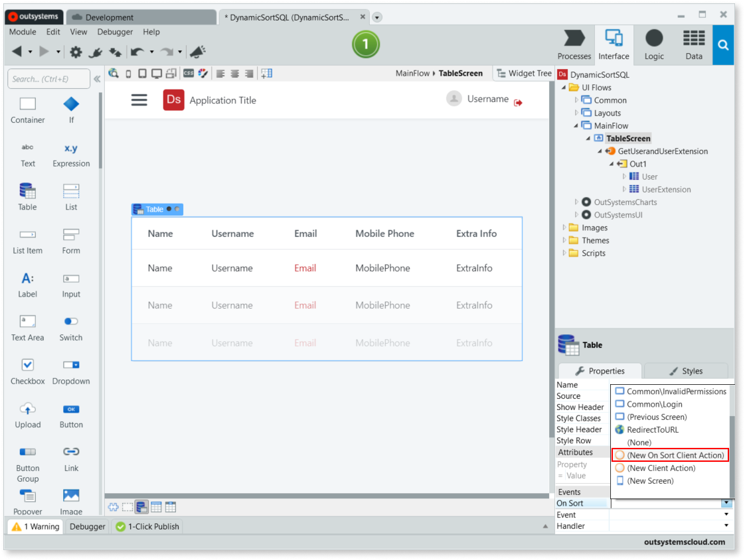This screenshot has height=560, width=745.
Task: Open the Debugger menu
Action: point(115,32)
